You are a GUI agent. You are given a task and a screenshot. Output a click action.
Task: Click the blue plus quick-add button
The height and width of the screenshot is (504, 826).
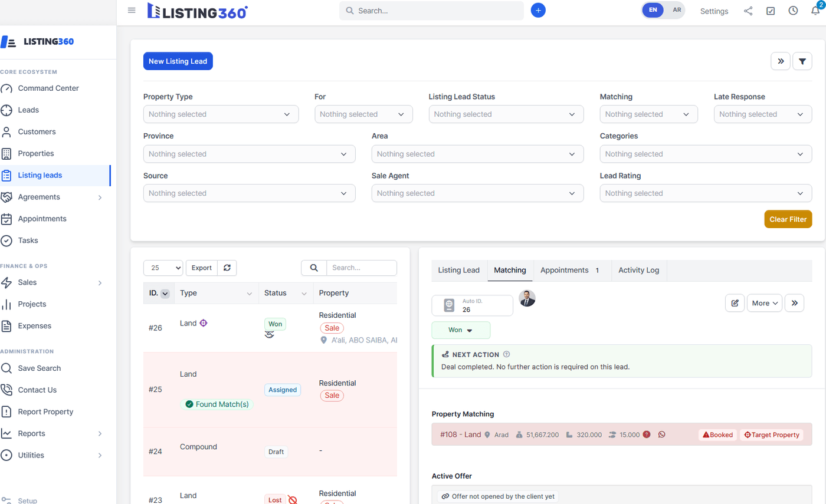point(538,11)
